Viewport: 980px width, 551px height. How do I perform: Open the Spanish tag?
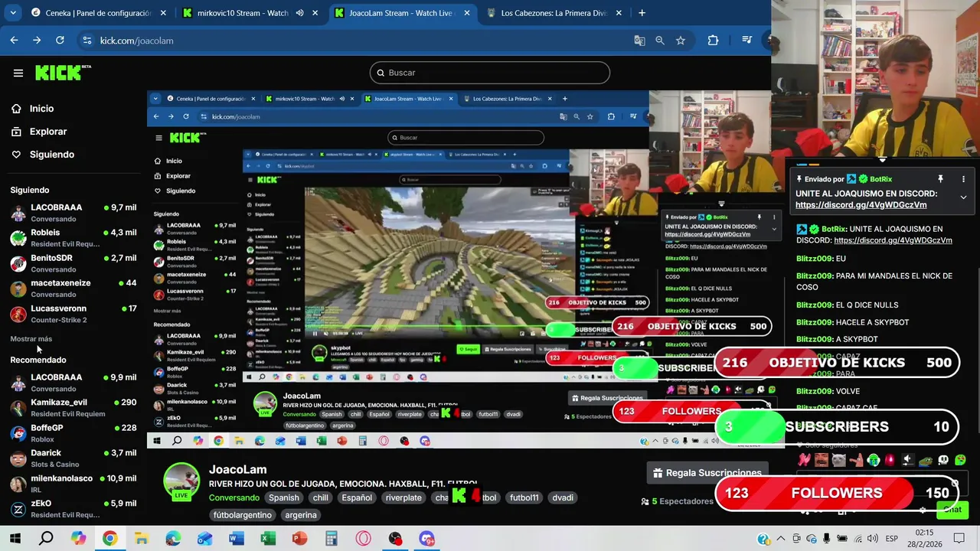283,497
